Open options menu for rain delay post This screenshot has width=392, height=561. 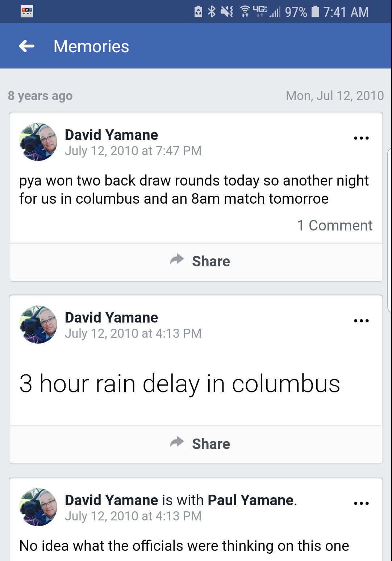[361, 321]
